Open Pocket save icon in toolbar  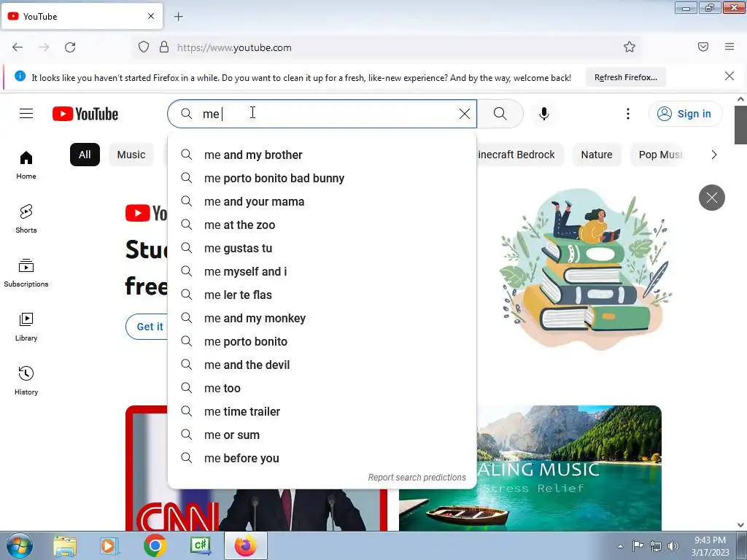click(x=703, y=47)
